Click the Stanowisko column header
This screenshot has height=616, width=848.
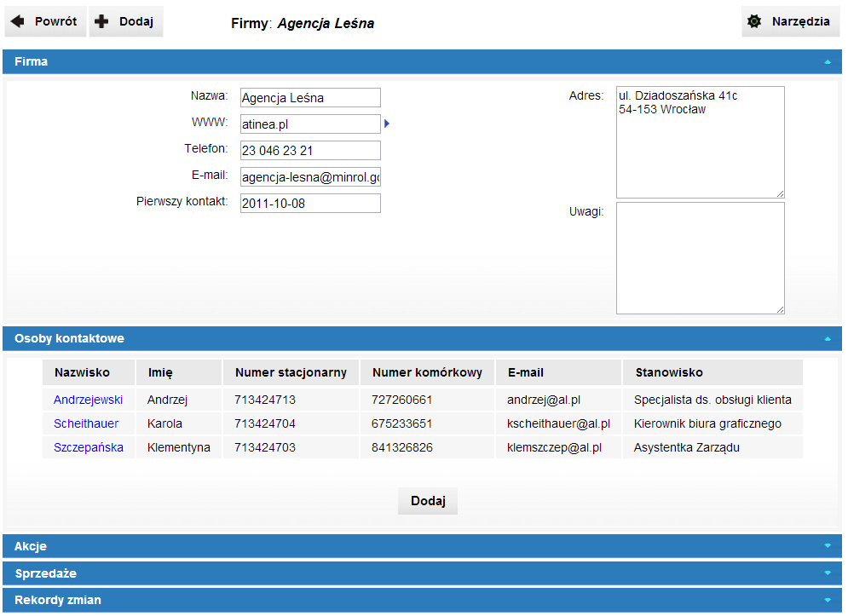[x=668, y=372]
